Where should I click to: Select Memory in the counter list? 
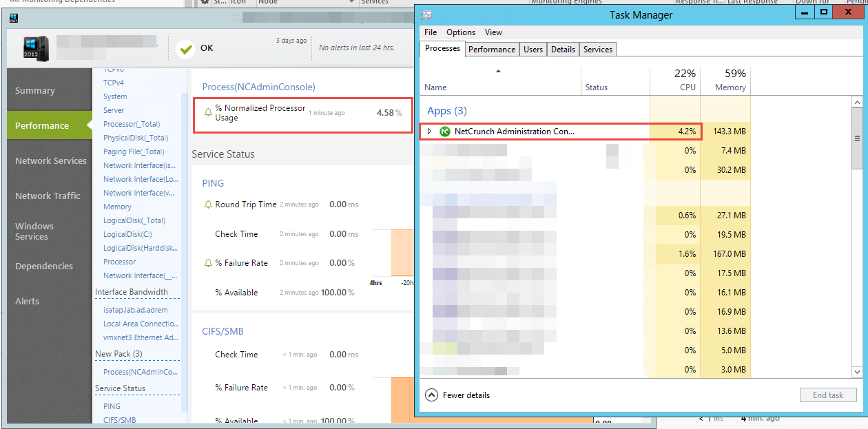coord(117,207)
